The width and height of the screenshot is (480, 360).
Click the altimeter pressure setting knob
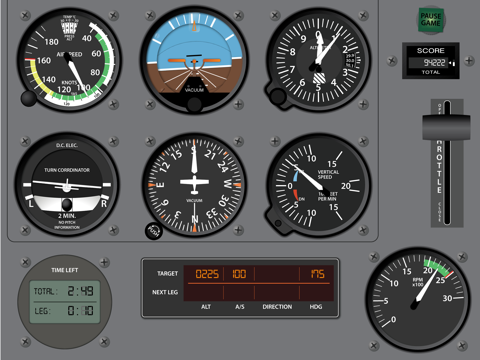278,97
